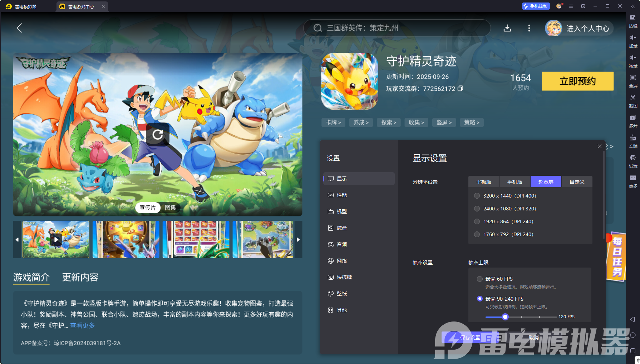Show previous thumbnails with left arrow
Viewport: 640px width, 364px height.
click(x=17, y=239)
